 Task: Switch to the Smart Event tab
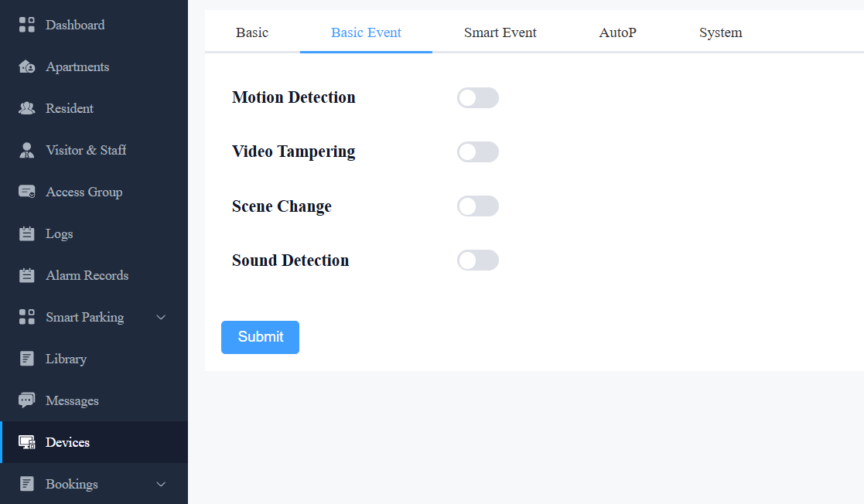pos(500,32)
